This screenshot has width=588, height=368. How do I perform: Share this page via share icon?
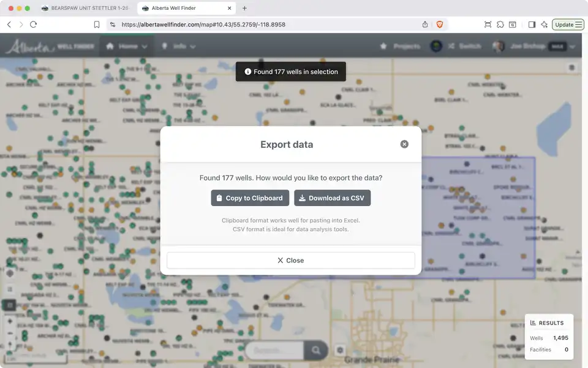click(x=425, y=25)
